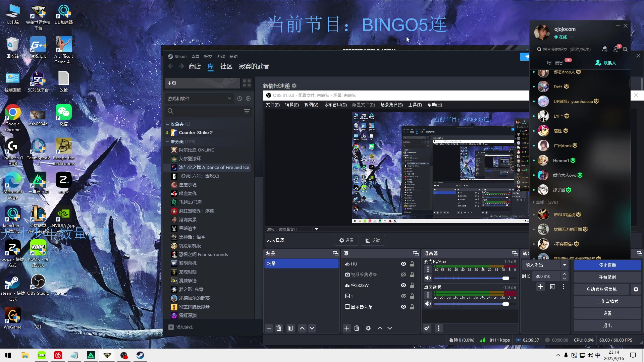This screenshot has width=644, height=362.
Task: Pop out the 源 dock panel
Action: [x=416, y=253]
